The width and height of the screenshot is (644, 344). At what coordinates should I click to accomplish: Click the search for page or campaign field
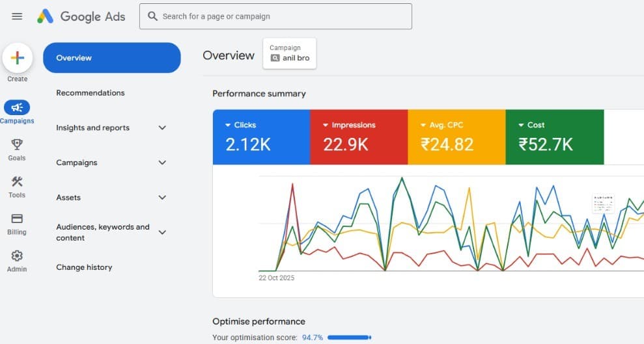pos(275,16)
